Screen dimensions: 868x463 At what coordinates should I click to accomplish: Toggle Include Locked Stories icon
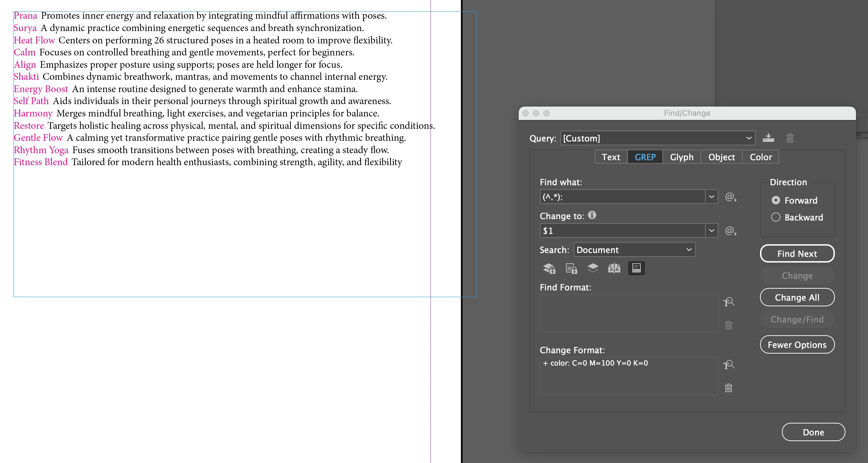coord(571,269)
